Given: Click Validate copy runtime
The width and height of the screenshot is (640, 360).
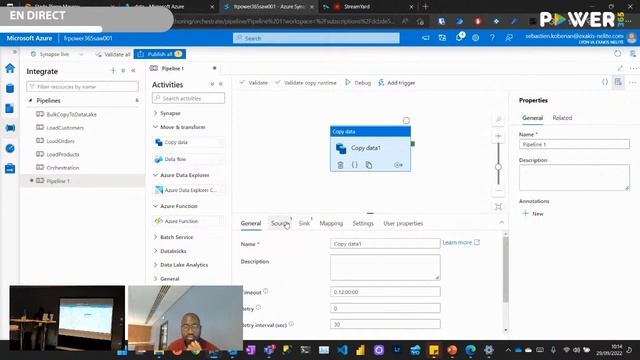Looking at the screenshot, I should 306,82.
